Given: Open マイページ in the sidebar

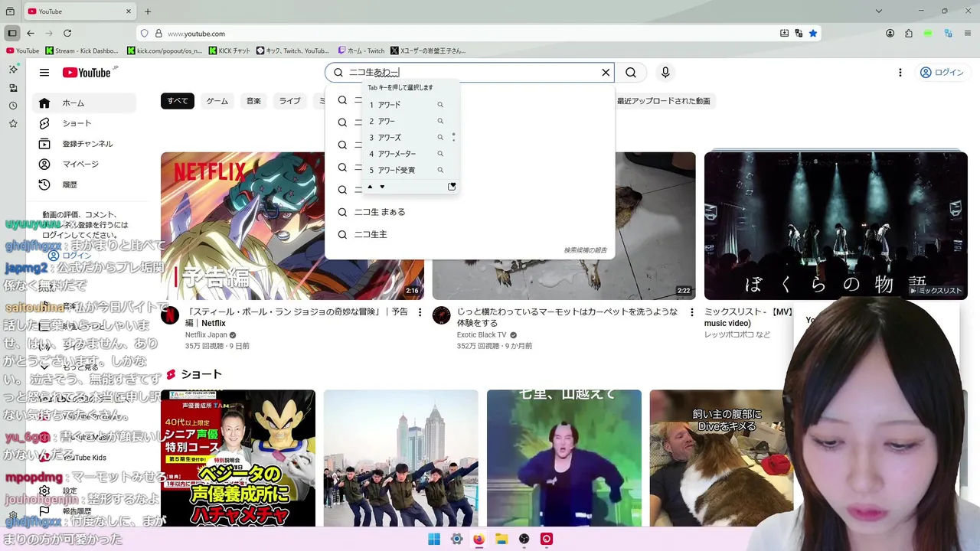Looking at the screenshot, I should point(84,165).
